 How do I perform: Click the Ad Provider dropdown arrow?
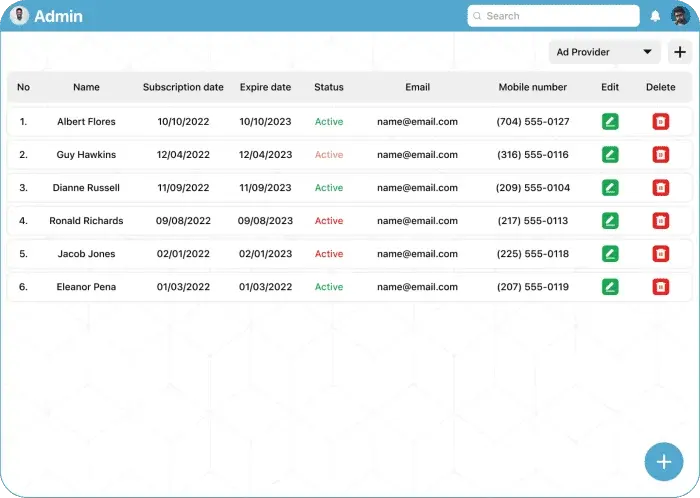(647, 52)
